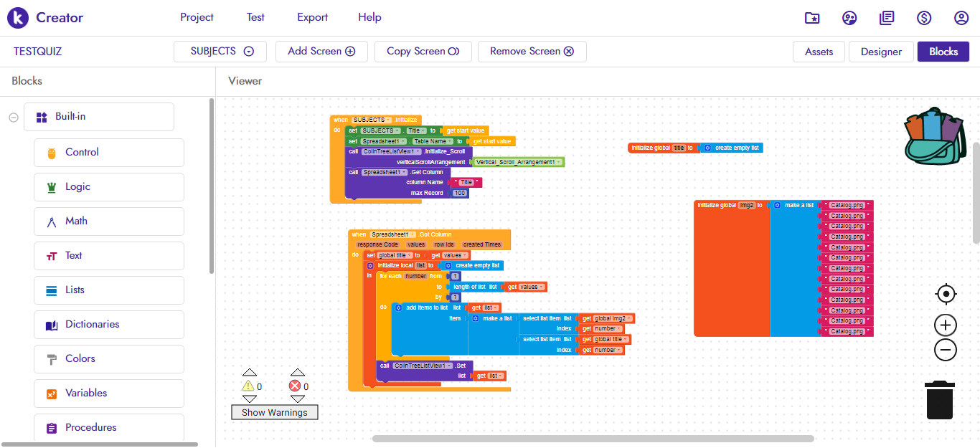Image resolution: width=980 pixels, height=448 pixels.
Task: Open the Export menu
Action: 312,16
